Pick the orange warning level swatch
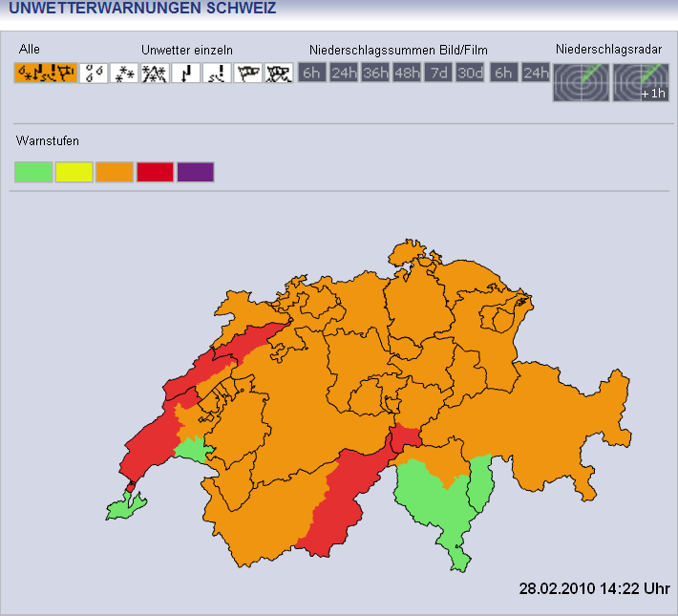 [x=115, y=172]
